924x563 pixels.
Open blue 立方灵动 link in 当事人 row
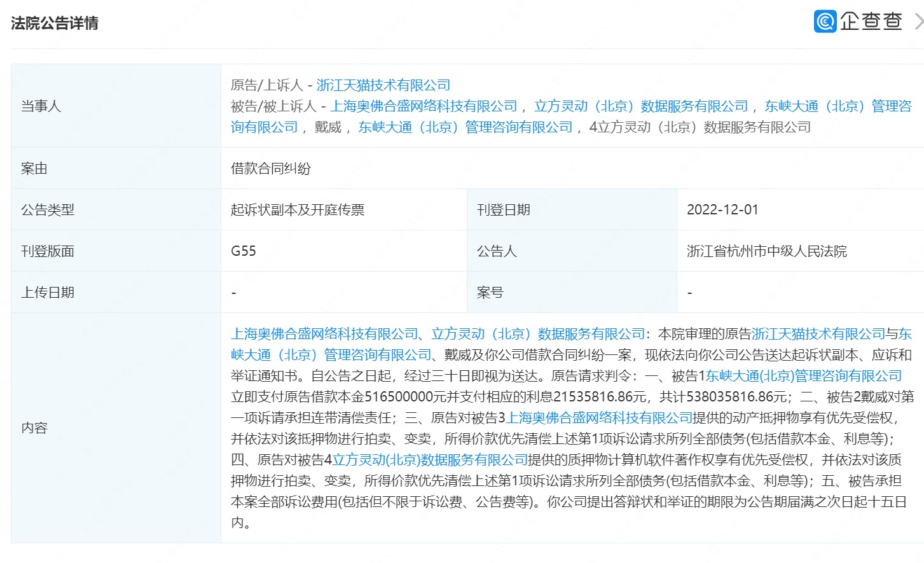pyautogui.click(x=641, y=106)
